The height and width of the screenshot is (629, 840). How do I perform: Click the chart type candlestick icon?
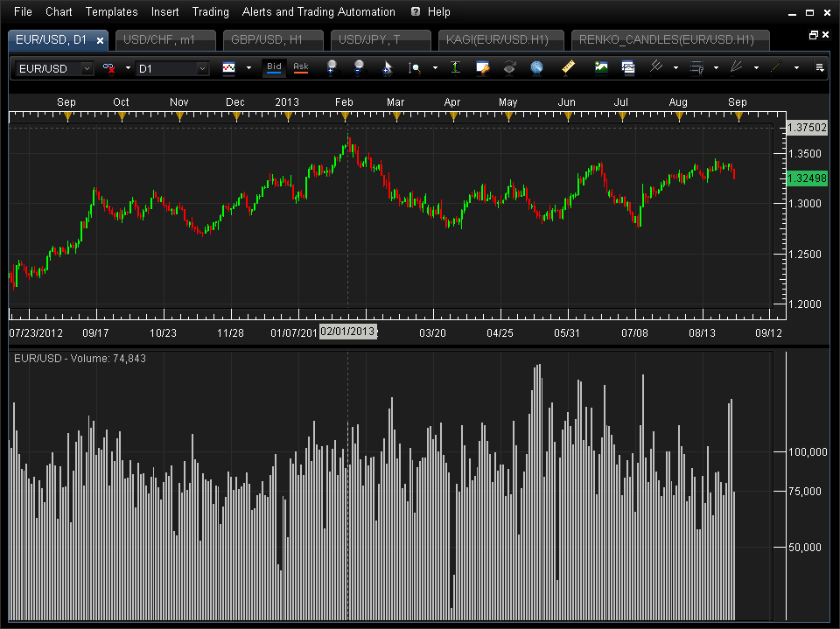pos(228,68)
